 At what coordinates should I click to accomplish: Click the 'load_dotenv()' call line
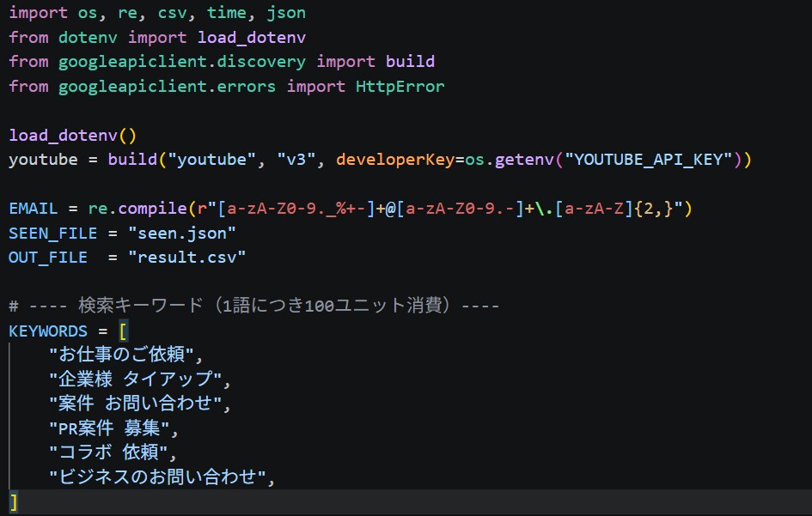coord(72,136)
